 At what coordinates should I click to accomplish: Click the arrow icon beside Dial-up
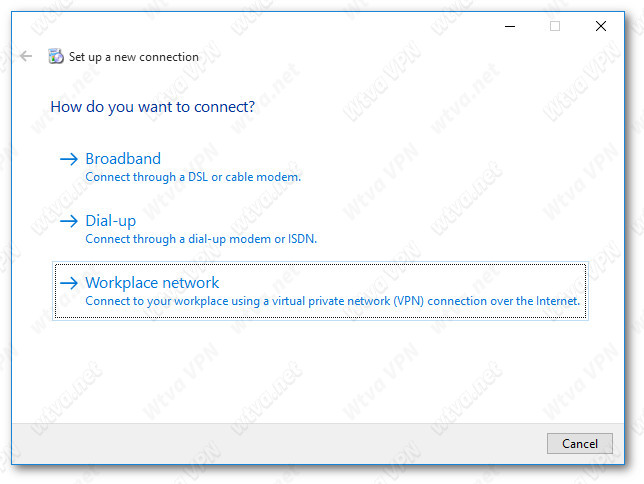[69, 221]
